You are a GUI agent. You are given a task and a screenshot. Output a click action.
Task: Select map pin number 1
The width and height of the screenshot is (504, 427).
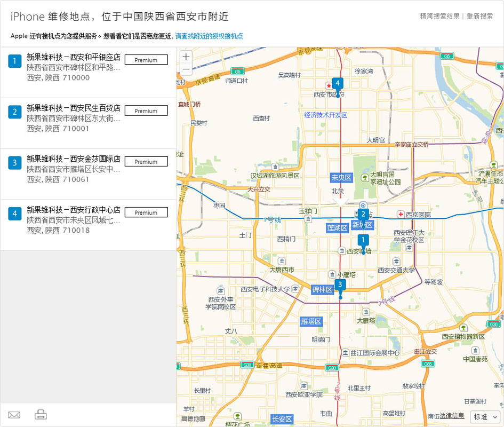pyautogui.click(x=363, y=240)
